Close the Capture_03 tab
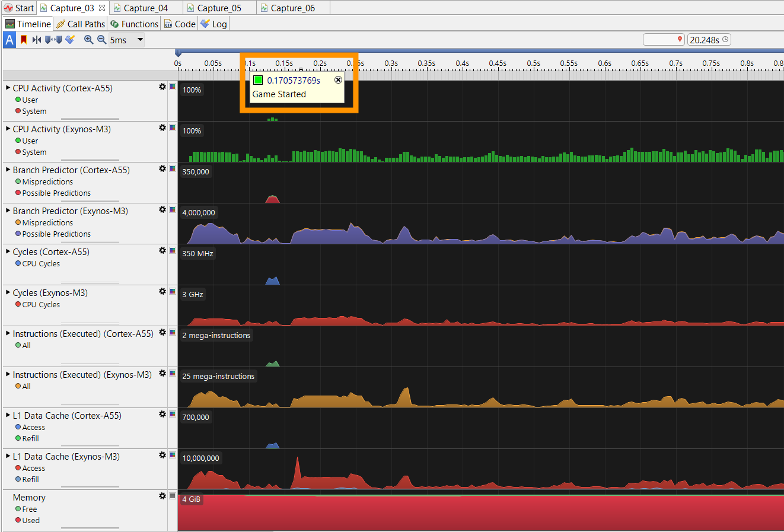The width and height of the screenshot is (784, 532). point(102,8)
